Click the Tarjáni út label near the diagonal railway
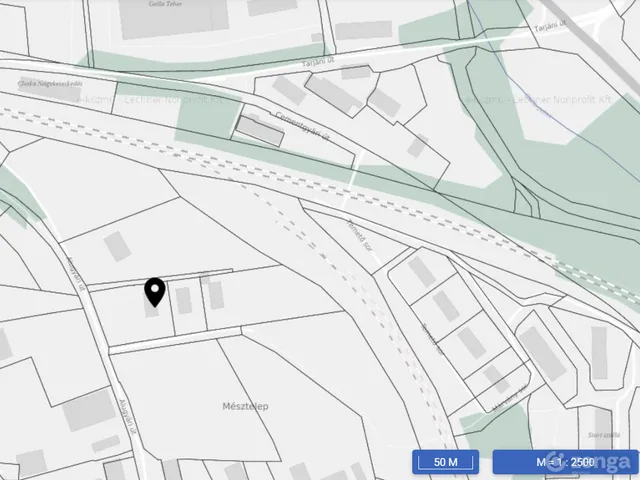 551,27
